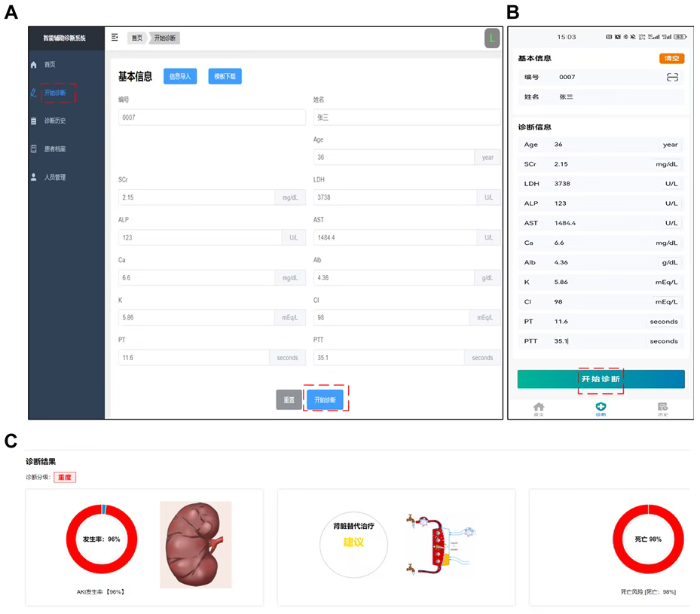Collapse the sidebar with the hamburger icon
Screen dimensions: 700x614
[x=115, y=38]
